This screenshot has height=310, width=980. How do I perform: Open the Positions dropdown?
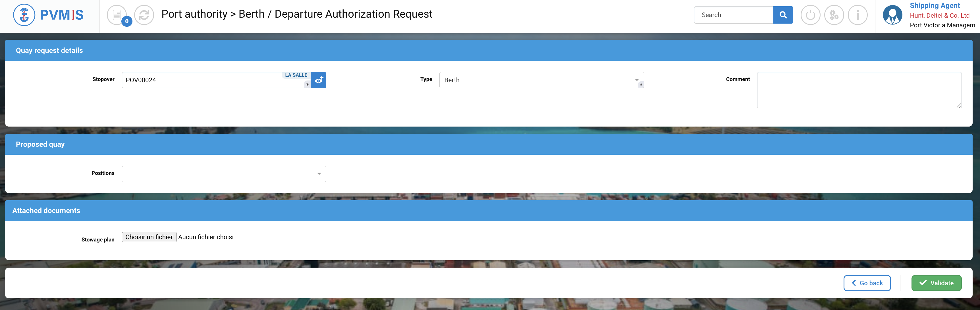[x=224, y=174]
